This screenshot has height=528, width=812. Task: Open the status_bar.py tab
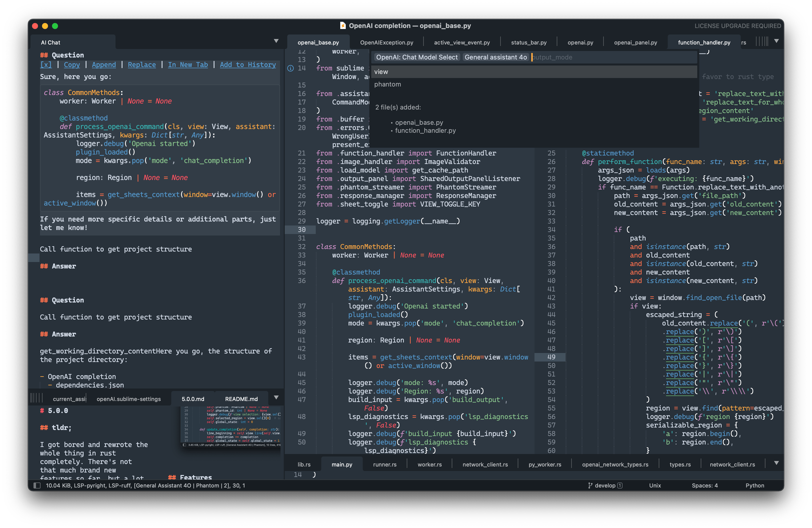[528, 43]
